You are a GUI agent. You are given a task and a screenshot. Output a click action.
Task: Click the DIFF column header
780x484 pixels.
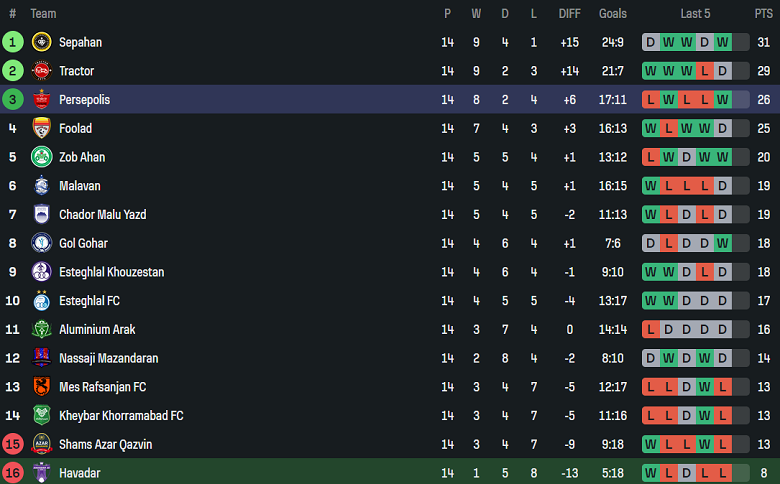[x=569, y=14]
